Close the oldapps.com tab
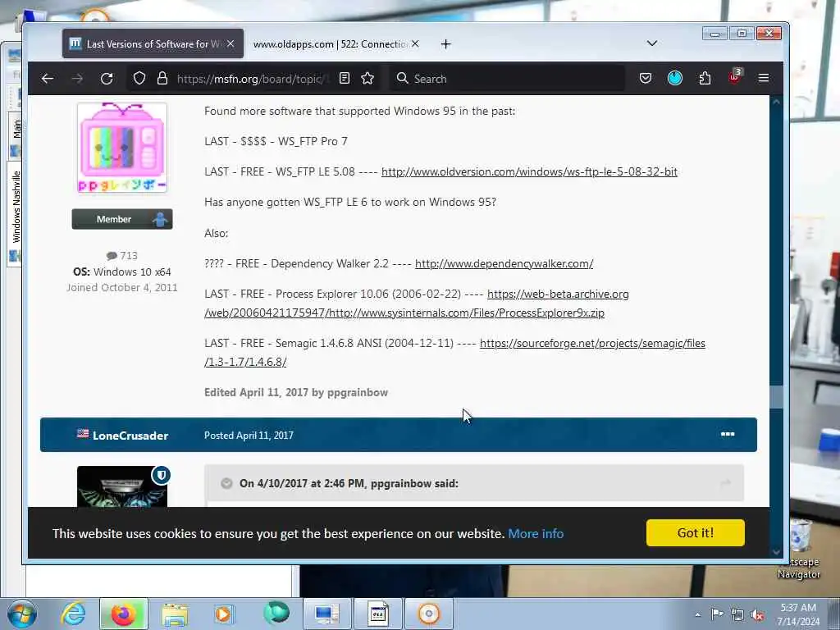The width and height of the screenshot is (840, 630). point(415,44)
